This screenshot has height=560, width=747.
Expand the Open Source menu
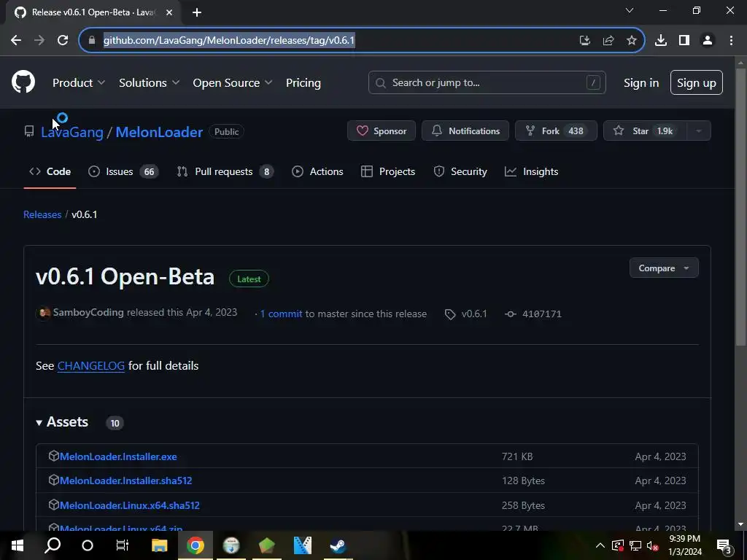233,82
